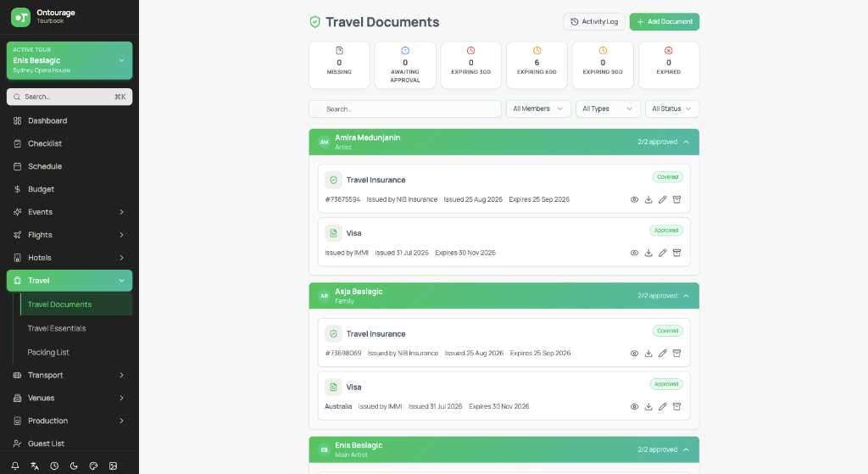The height and width of the screenshot is (474, 868).
Task: Select Travel Documents submenu item
Action: (x=76, y=304)
